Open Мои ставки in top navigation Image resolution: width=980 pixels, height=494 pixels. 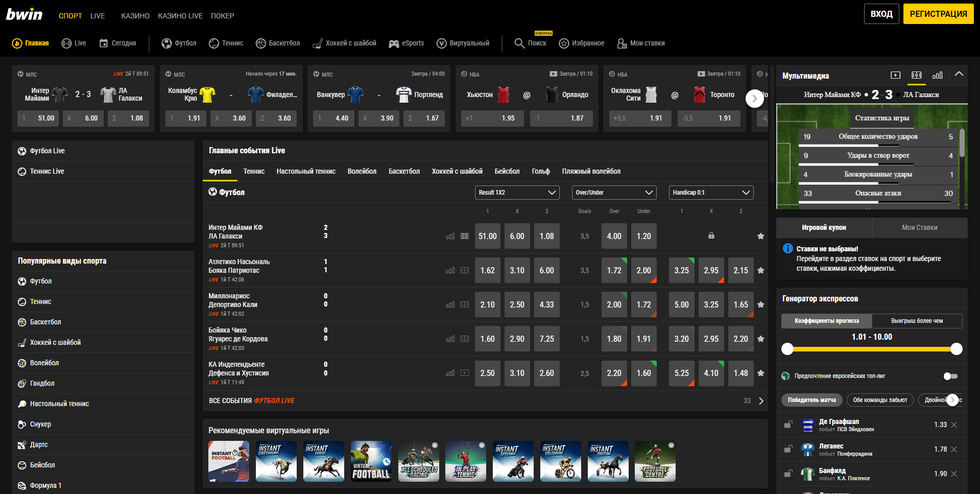(x=641, y=43)
